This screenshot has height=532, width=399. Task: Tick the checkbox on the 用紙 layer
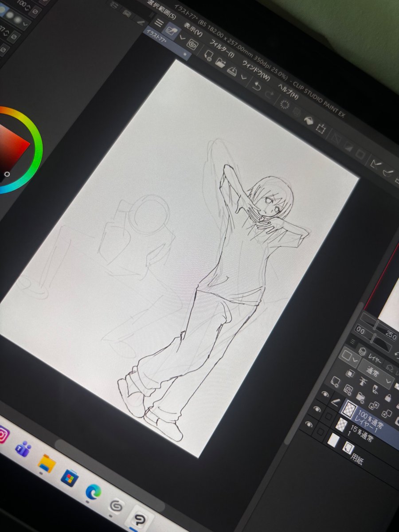(x=320, y=431)
